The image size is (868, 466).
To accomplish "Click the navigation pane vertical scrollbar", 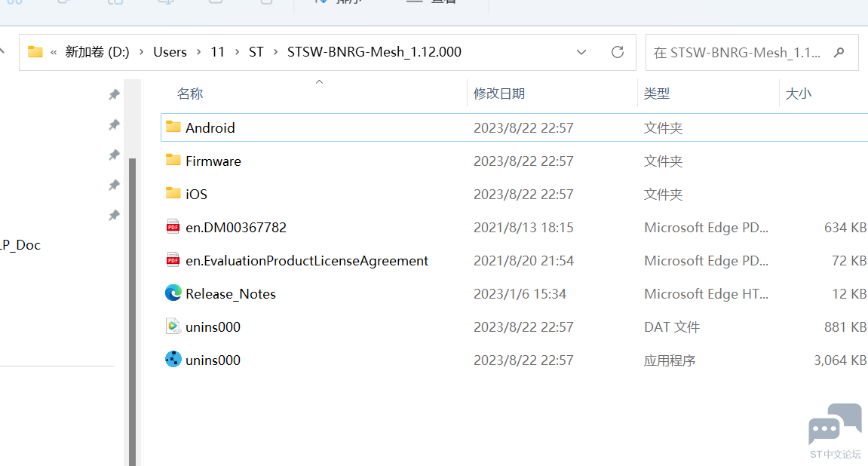I will 132,311.
